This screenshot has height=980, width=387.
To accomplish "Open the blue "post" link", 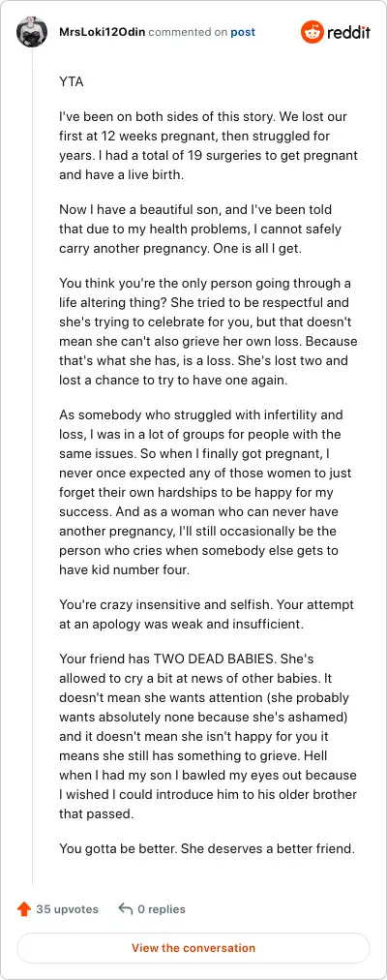I will (x=243, y=32).
